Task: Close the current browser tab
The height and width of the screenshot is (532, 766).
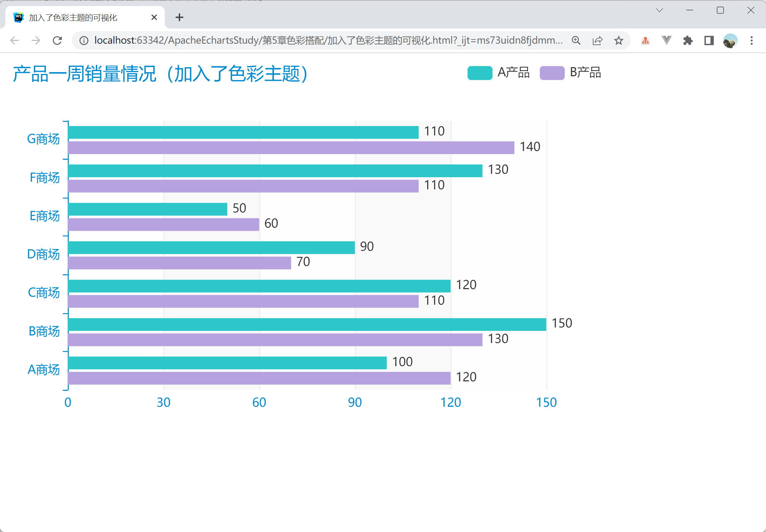Action: pyautogui.click(x=154, y=17)
